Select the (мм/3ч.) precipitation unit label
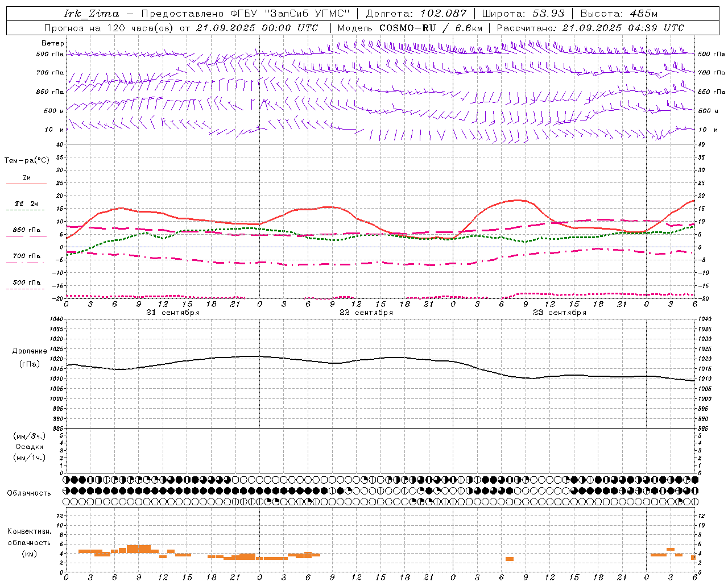 (30, 436)
